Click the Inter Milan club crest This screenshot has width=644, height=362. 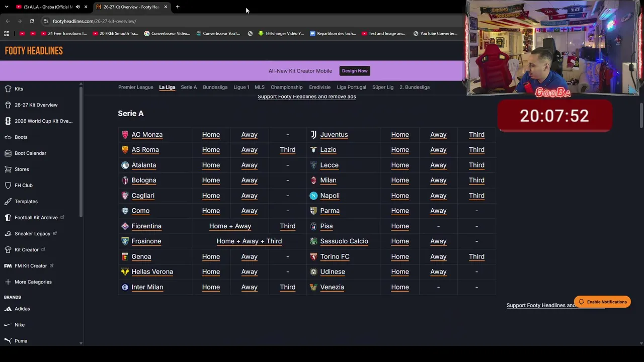click(x=125, y=287)
